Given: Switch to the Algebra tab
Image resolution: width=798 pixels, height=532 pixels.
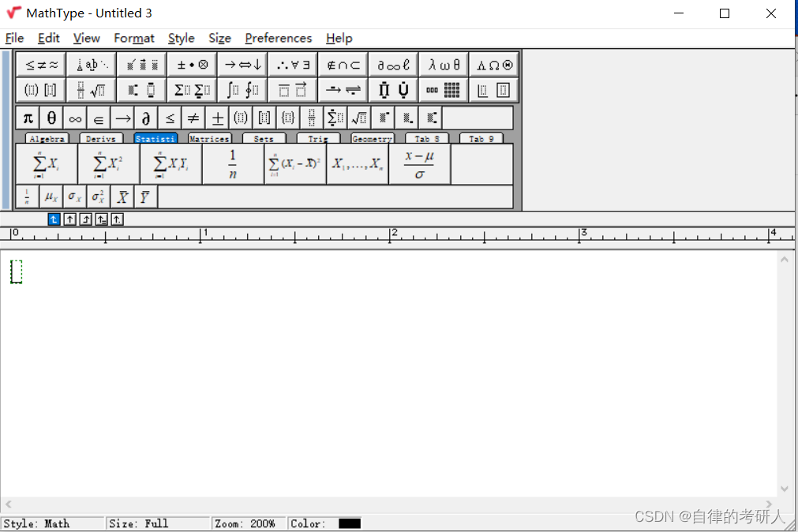Looking at the screenshot, I should tap(47, 138).
